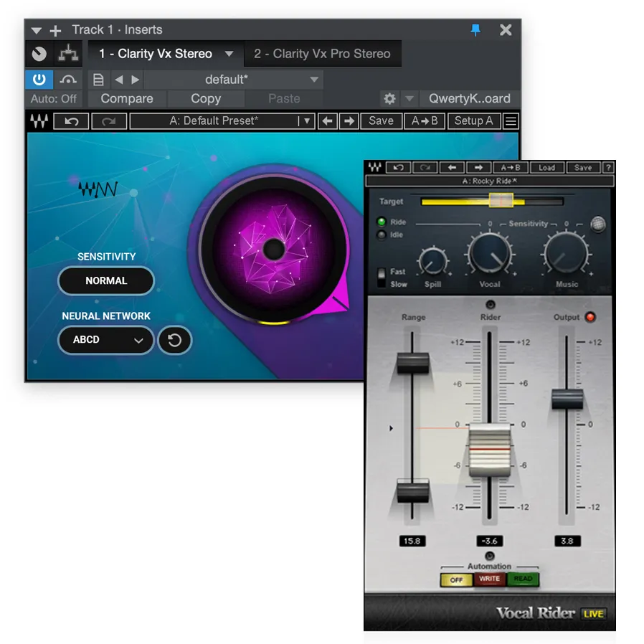Toggle the plugin power bypass button
644x644 pixels.
click(x=39, y=80)
